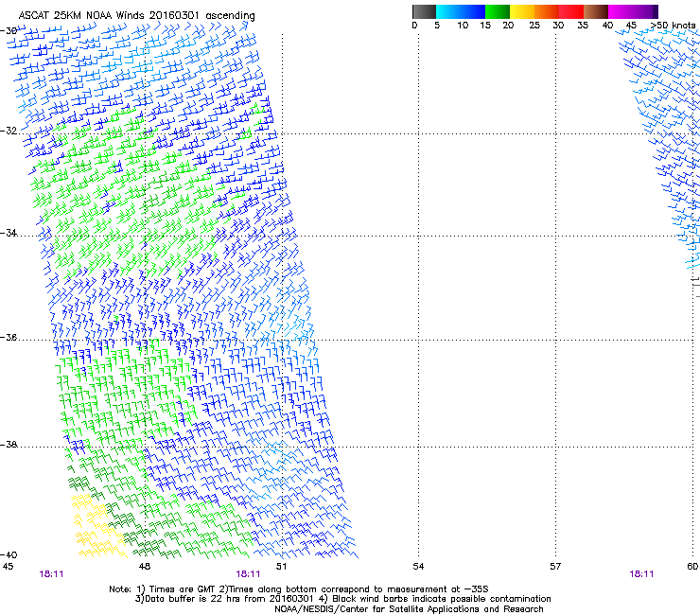Click the '-34' latitude axis label

[9, 233]
